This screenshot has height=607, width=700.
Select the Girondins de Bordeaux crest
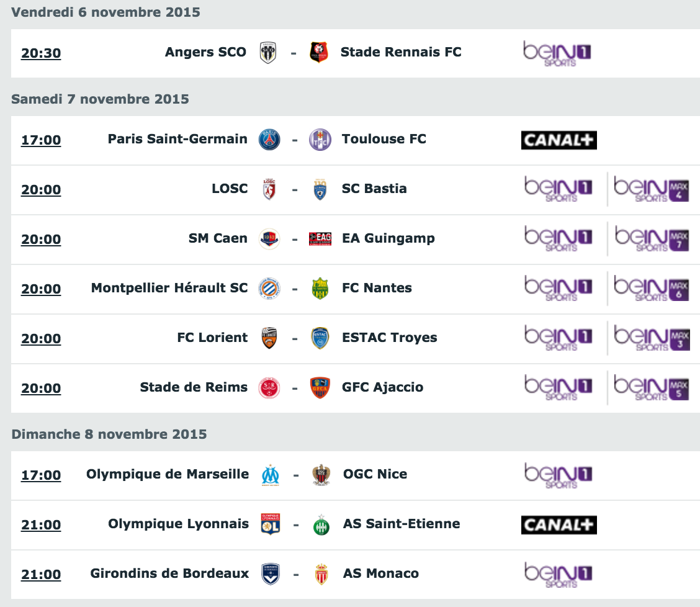click(271, 573)
